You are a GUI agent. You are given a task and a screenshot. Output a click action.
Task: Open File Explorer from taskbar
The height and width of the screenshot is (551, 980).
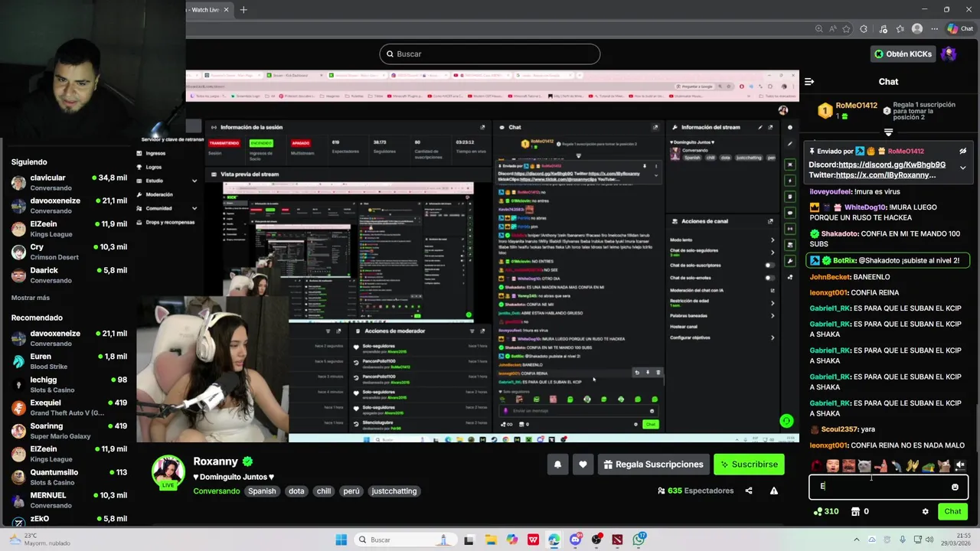pos(490,540)
